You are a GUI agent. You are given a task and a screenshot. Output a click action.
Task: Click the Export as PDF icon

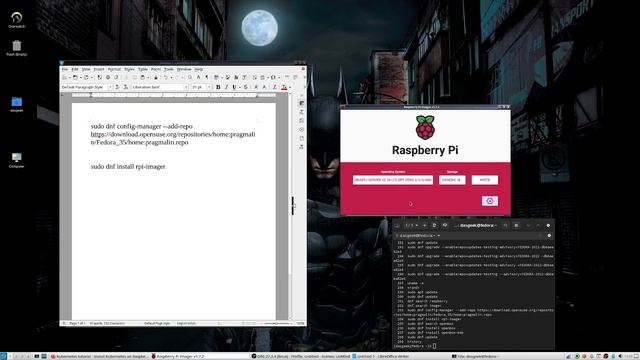[100, 77]
